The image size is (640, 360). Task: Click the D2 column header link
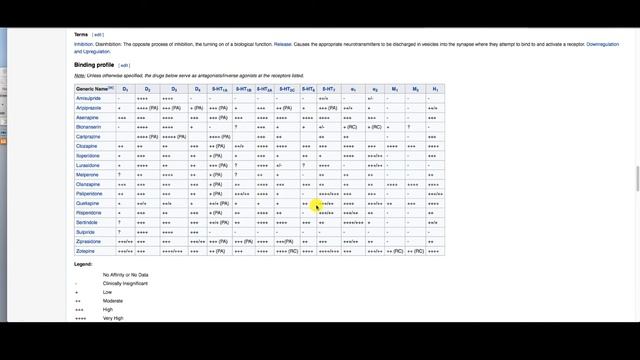coord(147,89)
